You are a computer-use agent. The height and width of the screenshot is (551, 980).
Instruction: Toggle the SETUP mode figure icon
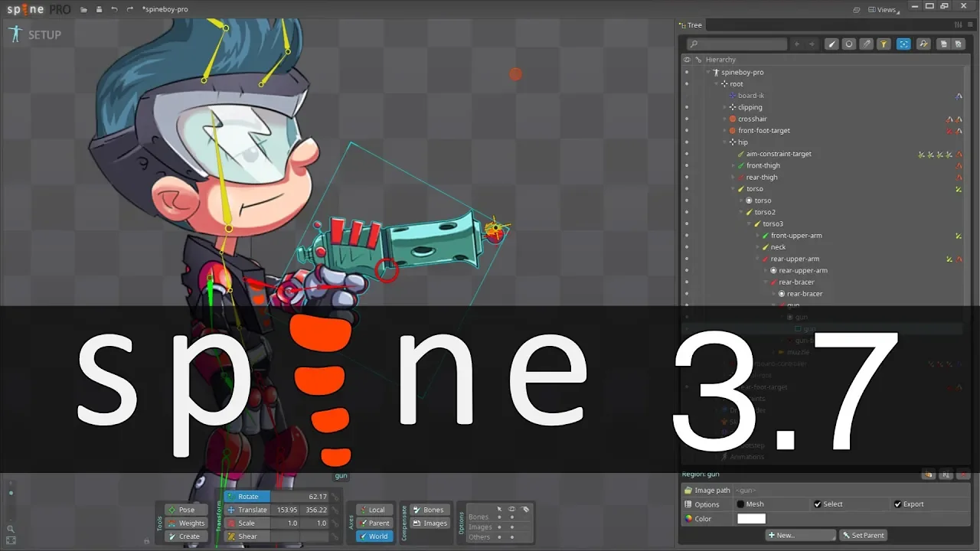15,34
